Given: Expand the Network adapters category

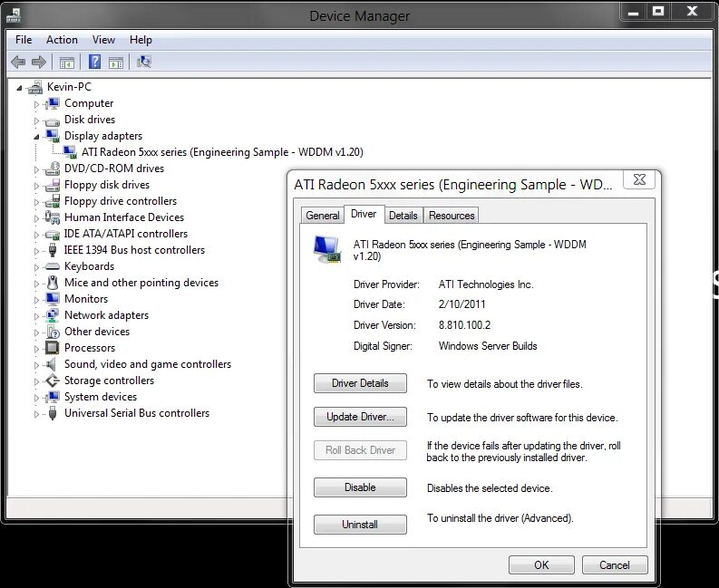Looking at the screenshot, I should pos(36,316).
